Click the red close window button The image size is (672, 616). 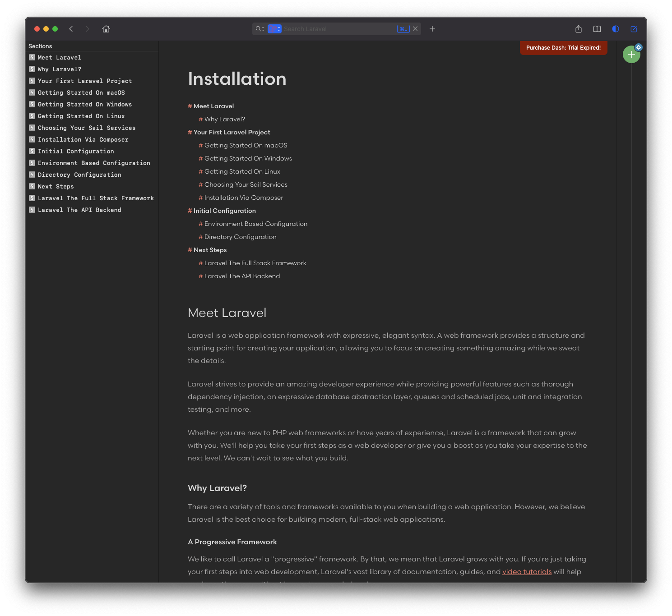(x=37, y=29)
